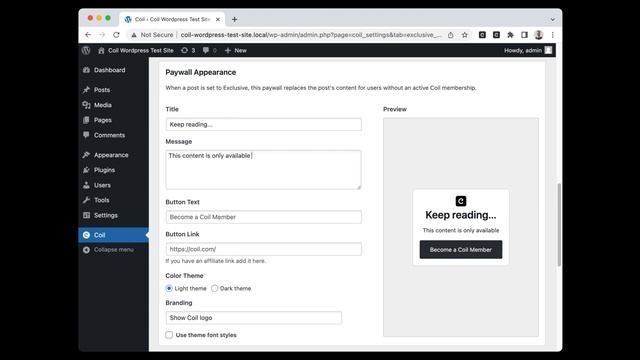Click the browser forward arrow
The image size is (640, 360).
(x=102, y=35)
